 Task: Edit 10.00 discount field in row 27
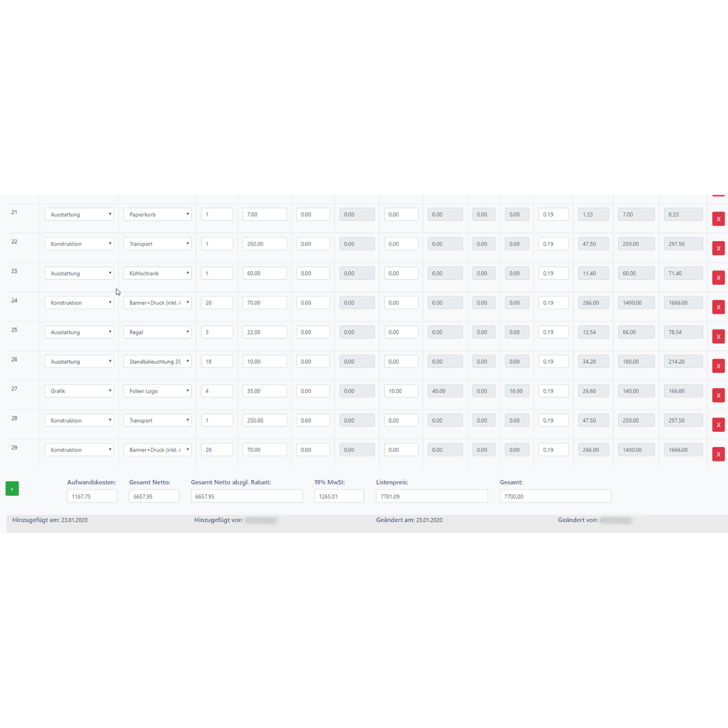(401, 391)
